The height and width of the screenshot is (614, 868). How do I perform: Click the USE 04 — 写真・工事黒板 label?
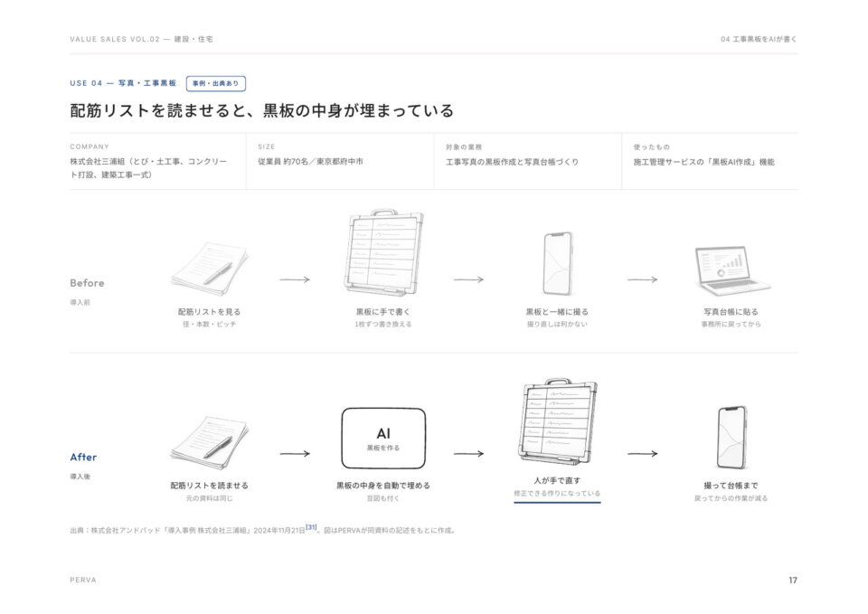[123, 83]
